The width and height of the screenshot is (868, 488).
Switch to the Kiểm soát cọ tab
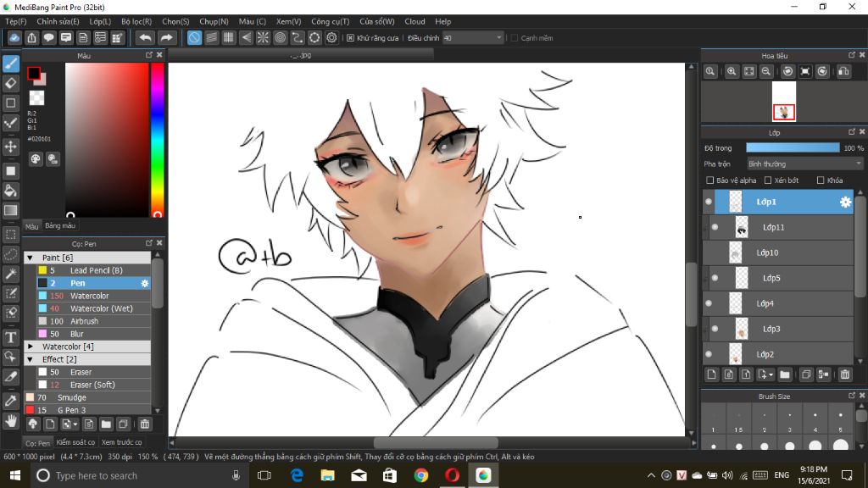(x=75, y=442)
